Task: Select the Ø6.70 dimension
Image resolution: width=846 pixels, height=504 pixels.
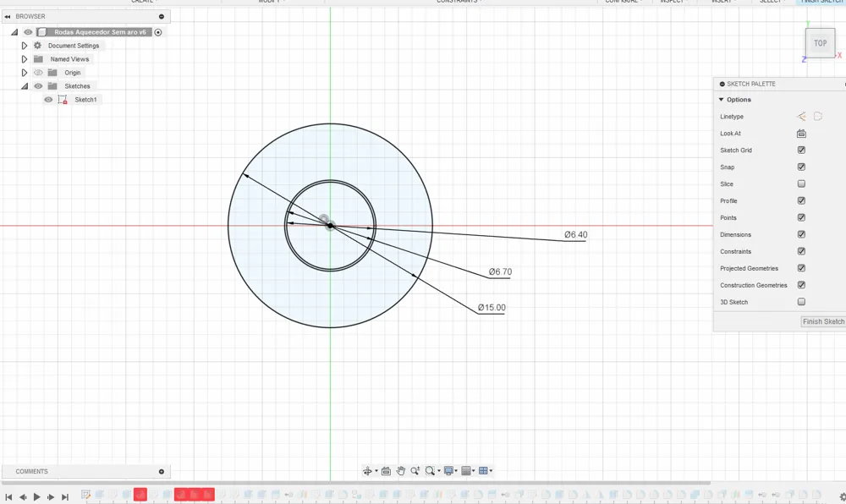Action: tap(500, 272)
